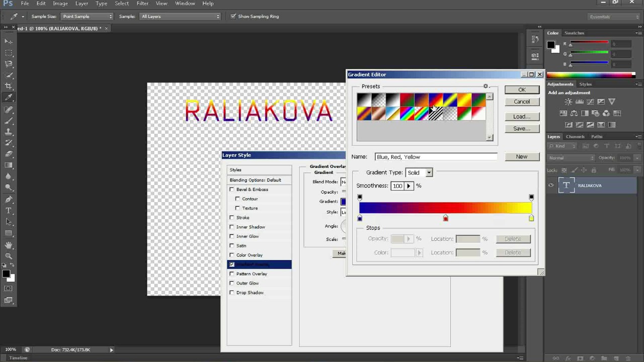Uncheck Show Sampling Ring
This screenshot has width=644, height=362.
click(x=233, y=17)
